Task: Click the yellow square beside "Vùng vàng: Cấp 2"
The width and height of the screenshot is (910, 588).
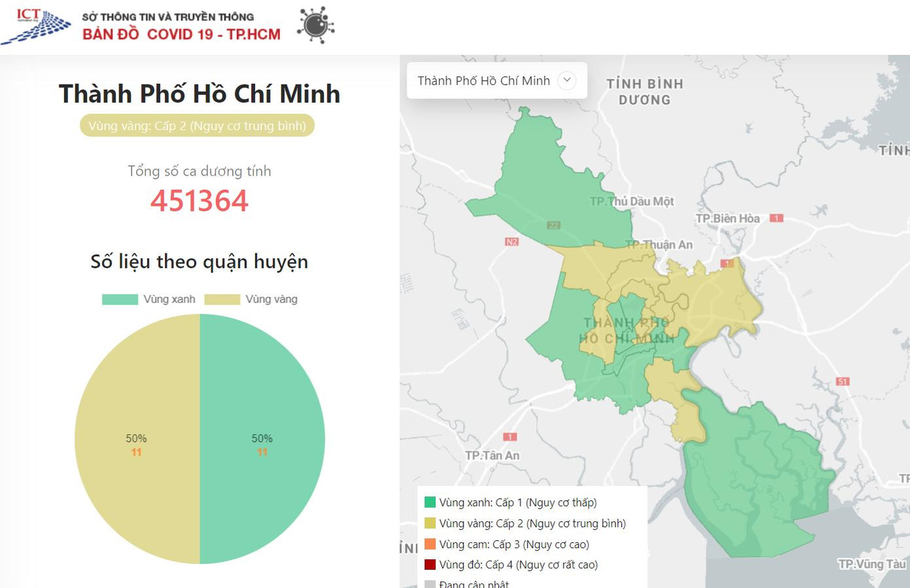Action: [430, 523]
